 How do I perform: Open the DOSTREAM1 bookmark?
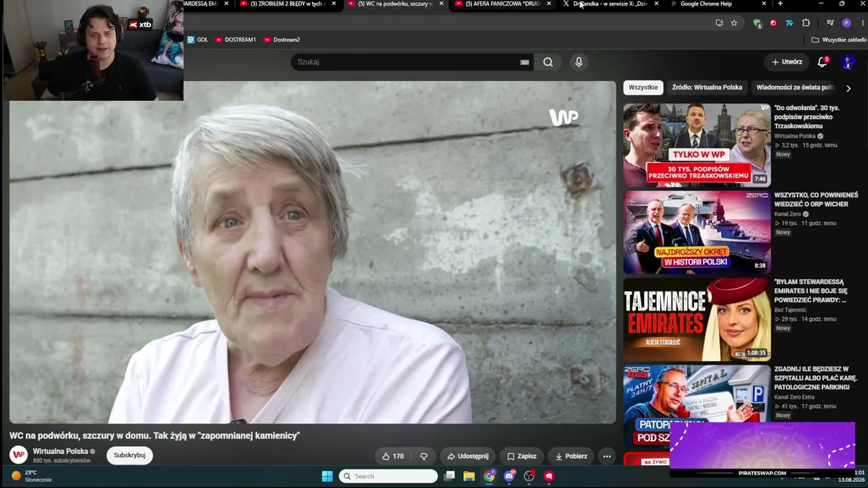point(235,40)
